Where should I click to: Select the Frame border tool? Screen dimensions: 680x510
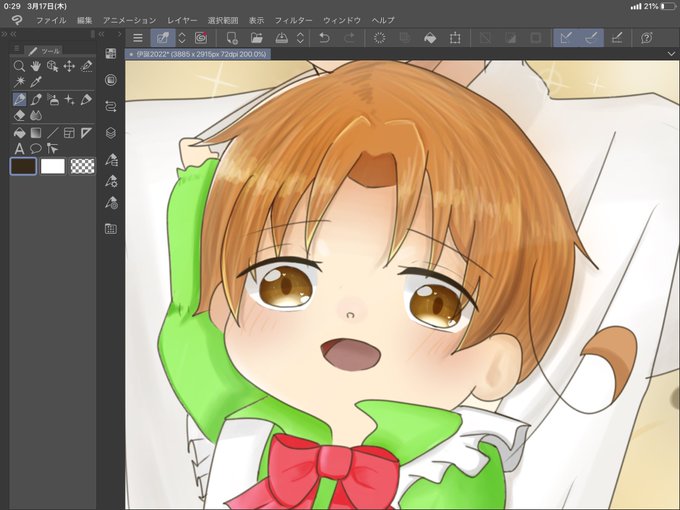coord(69,133)
